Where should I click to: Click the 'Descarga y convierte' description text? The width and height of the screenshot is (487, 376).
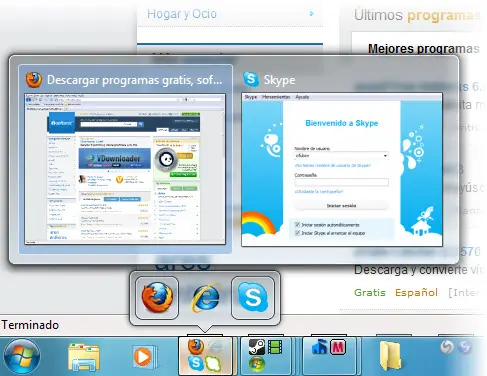tap(418, 270)
